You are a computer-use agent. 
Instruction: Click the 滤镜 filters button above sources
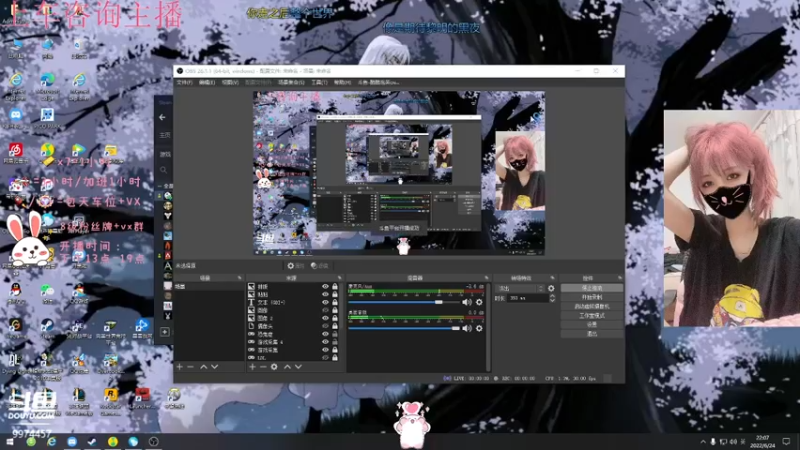pyautogui.click(x=320, y=266)
